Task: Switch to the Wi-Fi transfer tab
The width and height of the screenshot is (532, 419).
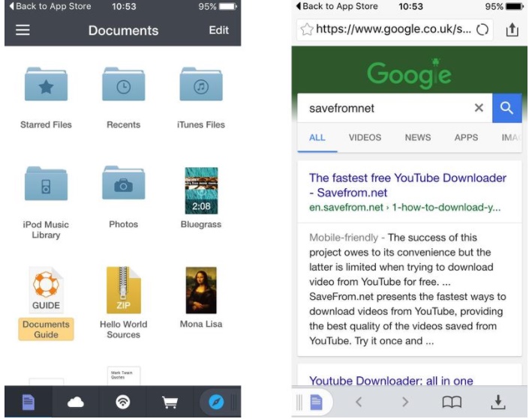Action: coord(123,402)
